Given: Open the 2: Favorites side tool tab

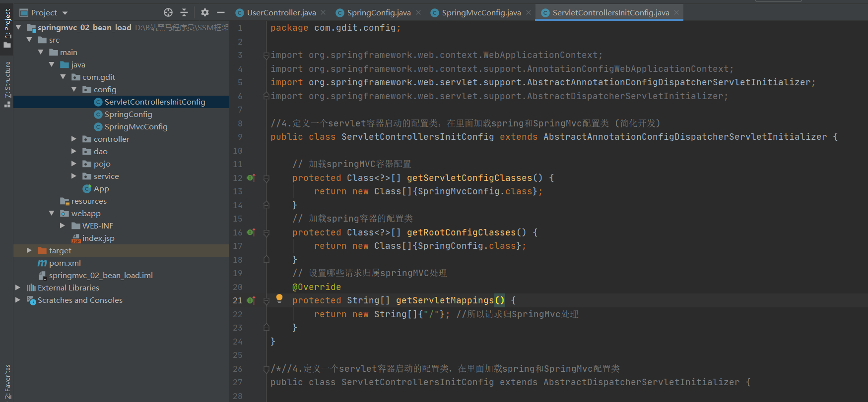Looking at the screenshot, I should [7, 382].
